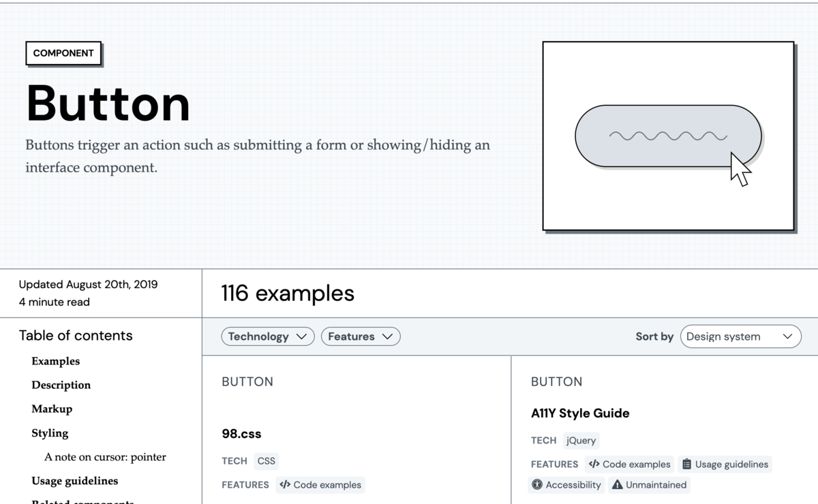The image size is (818, 504).
Task: Navigate to Styling section
Action: coord(50,433)
